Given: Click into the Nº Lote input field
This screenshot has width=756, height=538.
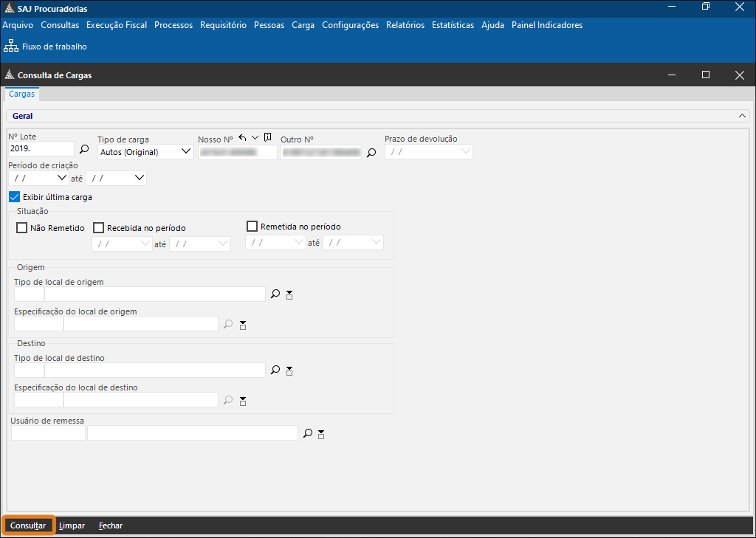Looking at the screenshot, I should point(41,149).
